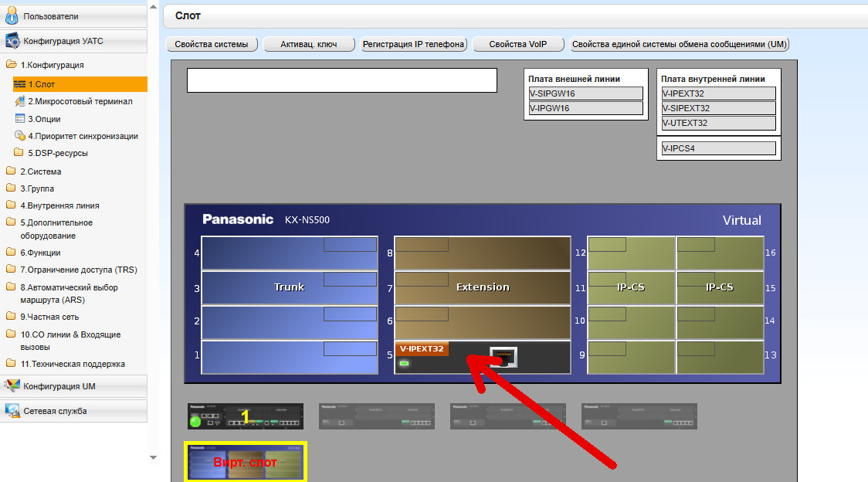Click empty IP-CS slot 9
The image size is (868, 482).
click(631, 358)
